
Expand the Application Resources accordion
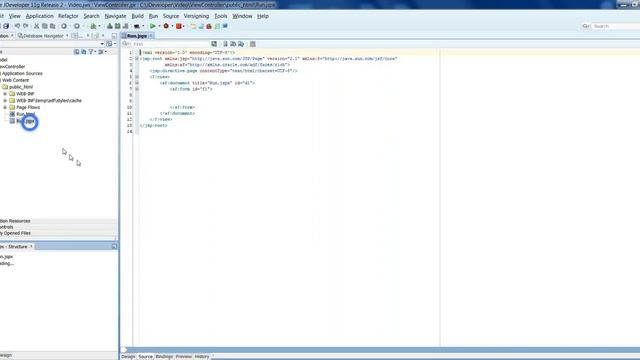(x=58, y=221)
